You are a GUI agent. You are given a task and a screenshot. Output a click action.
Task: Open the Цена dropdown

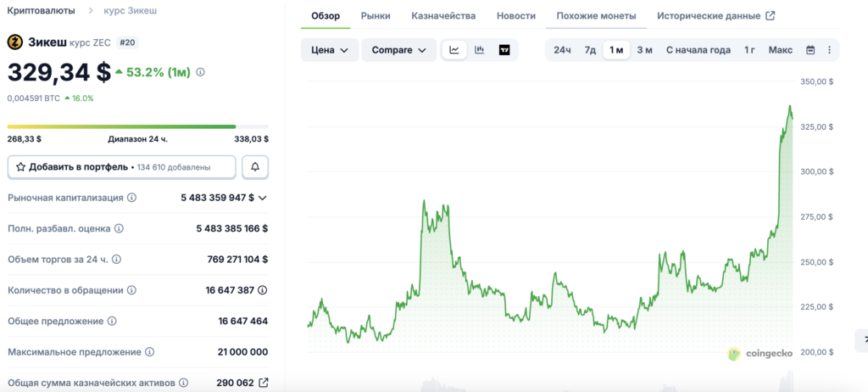(x=329, y=50)
